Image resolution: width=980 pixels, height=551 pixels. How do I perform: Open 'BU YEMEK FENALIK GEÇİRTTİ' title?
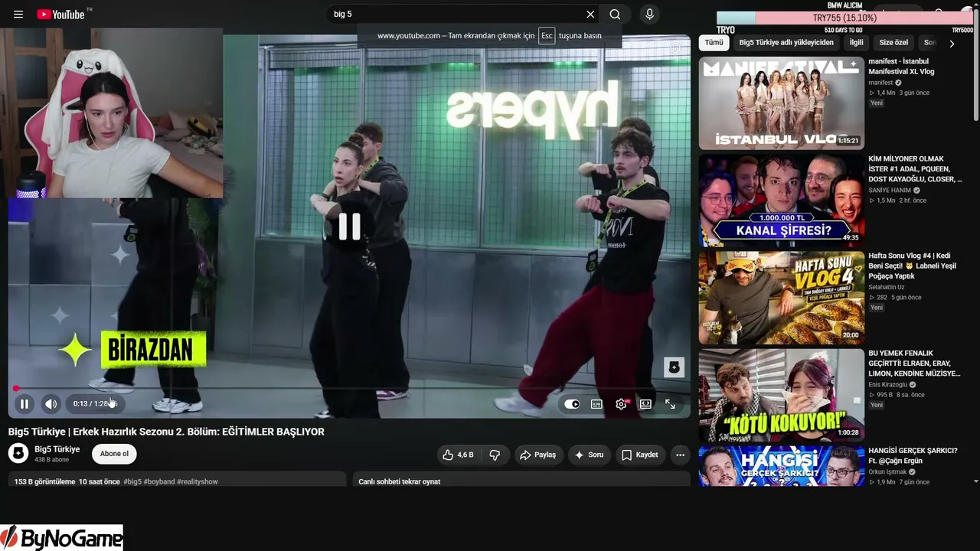tap(913, 364)
